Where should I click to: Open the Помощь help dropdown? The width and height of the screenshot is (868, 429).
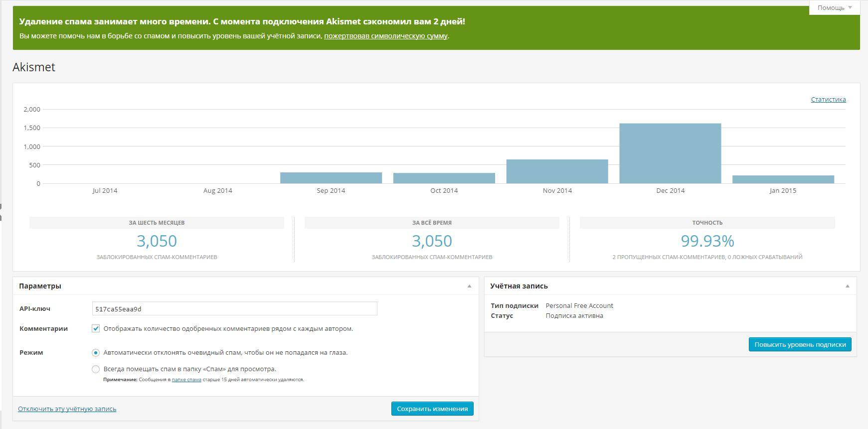coord(834,7)
